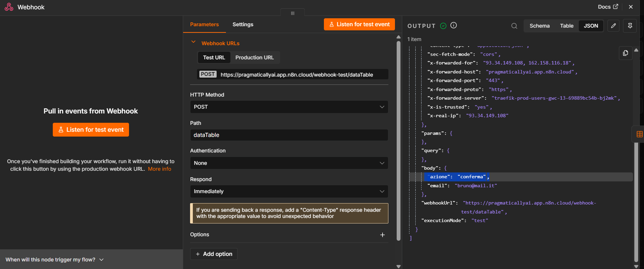Switch output view to JSON
The height and width of the screenshot is (269, 644).
(x=591, y=26)
